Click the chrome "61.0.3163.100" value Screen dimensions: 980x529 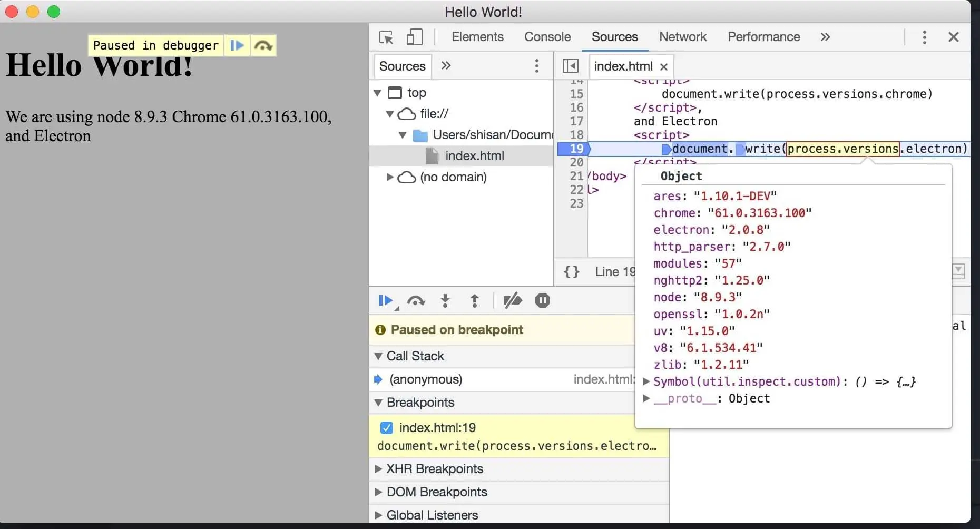tap(759, 213)
